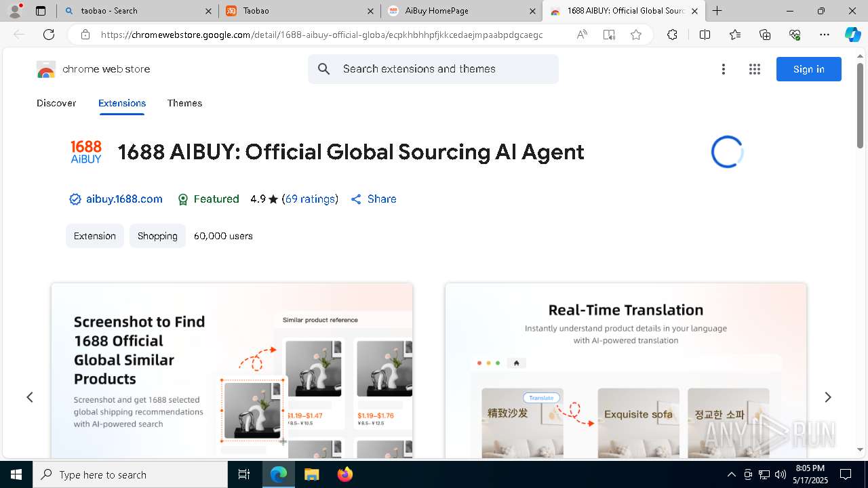Image resolution: width=868 pixels, height=488 pixels.
Task: Close the 1688 AIBUY tab
Action: (694, 11)
